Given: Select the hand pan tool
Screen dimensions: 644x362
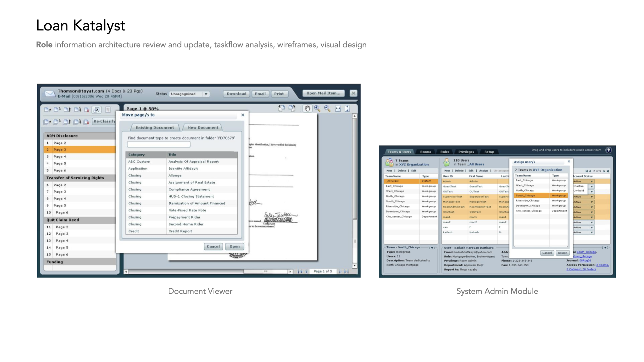Looking at the screenshot, I should pyautogui.click(x=307, y=109).
